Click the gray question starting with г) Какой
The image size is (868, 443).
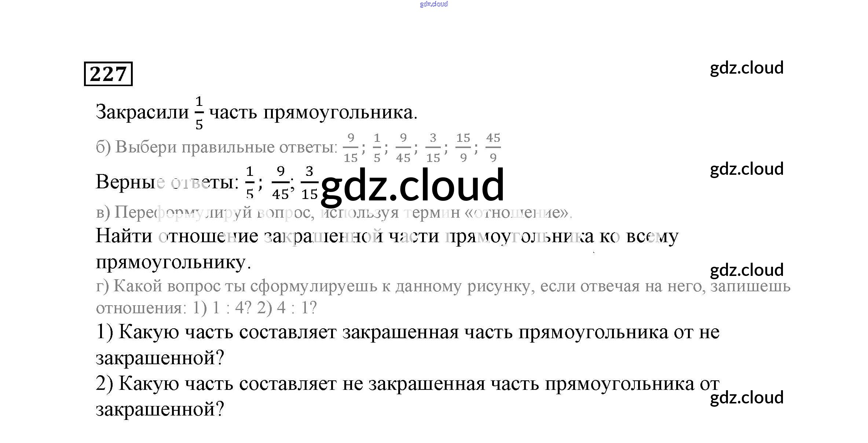[x=443, y=286]
